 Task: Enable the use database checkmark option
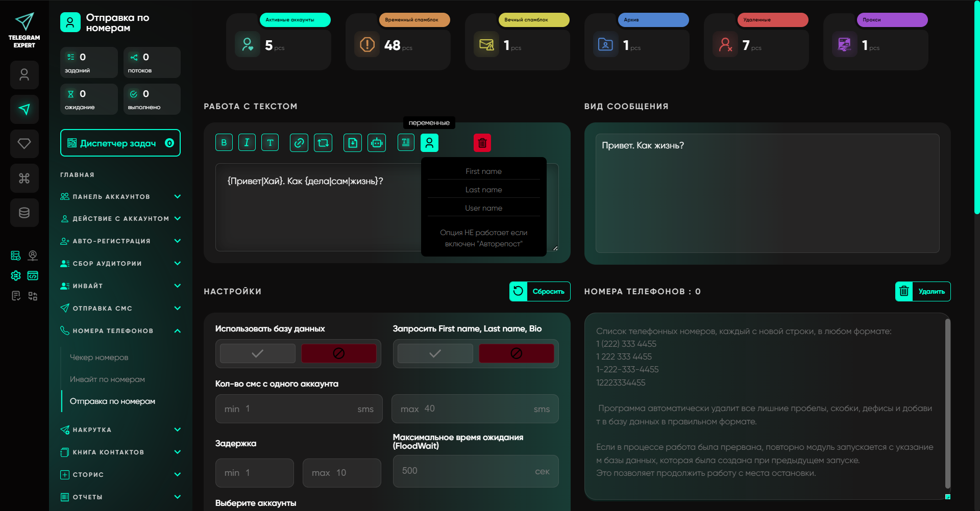(x=258, y=353)
